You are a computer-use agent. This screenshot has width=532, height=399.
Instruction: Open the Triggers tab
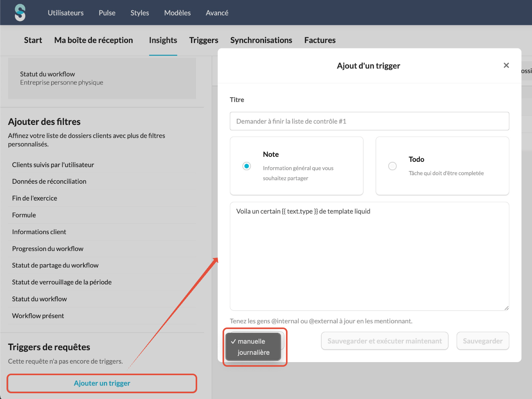(204, 40)
